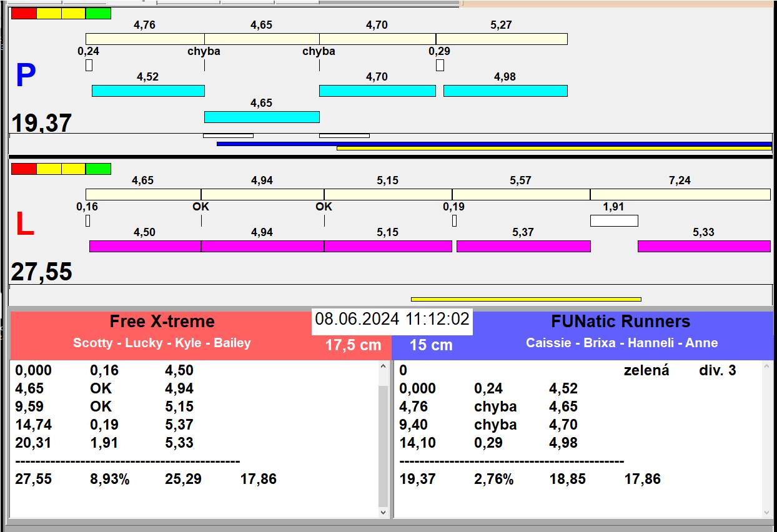
Task: Click the date and time field
Action: pos(392,320)
